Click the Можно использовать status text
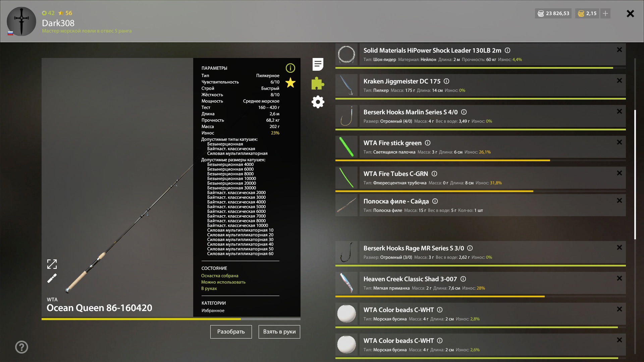Viewport: 644px width, 362px height. pos(223,282)
